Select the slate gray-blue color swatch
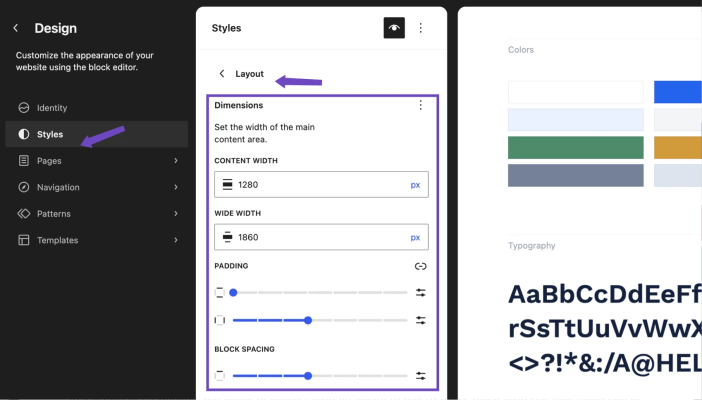Screen dimensions: 702x400 576,175
